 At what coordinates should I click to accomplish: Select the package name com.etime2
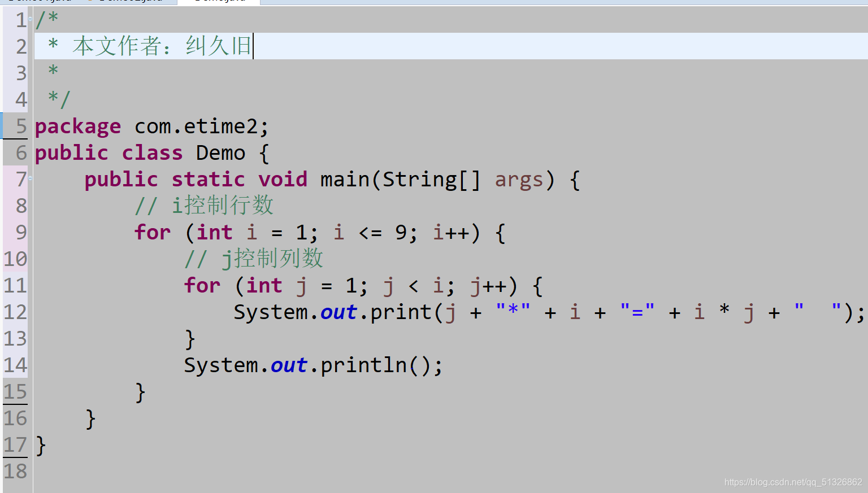pyautogui.click(x=196, y=126)
